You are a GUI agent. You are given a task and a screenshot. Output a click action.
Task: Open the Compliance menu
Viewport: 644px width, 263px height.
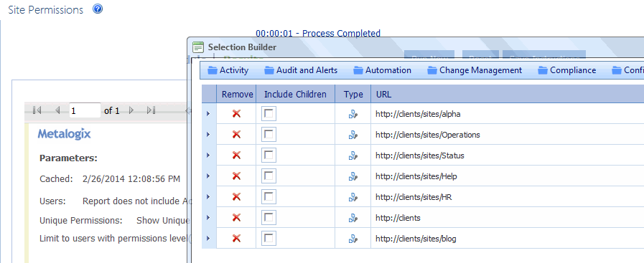point(567,70)
